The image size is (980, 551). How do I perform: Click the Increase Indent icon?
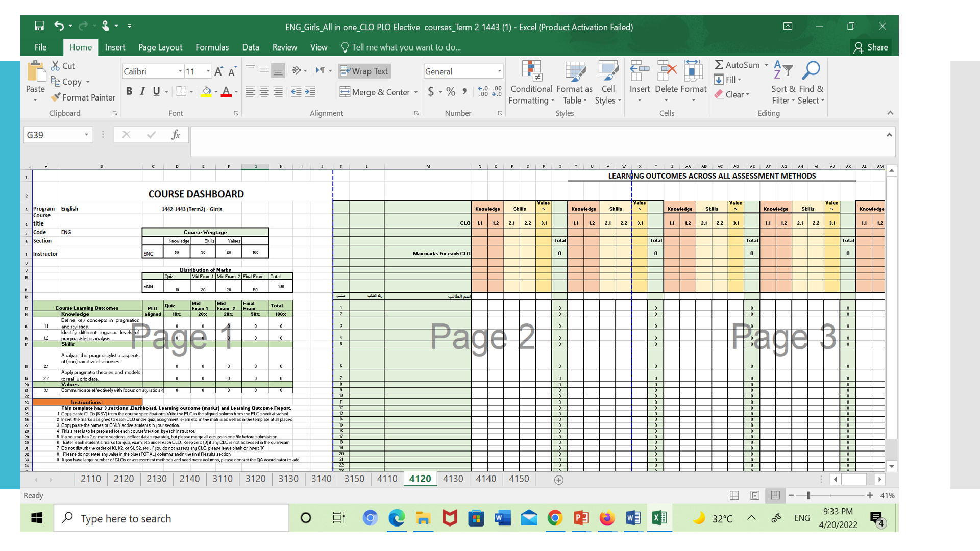point(310,92)
